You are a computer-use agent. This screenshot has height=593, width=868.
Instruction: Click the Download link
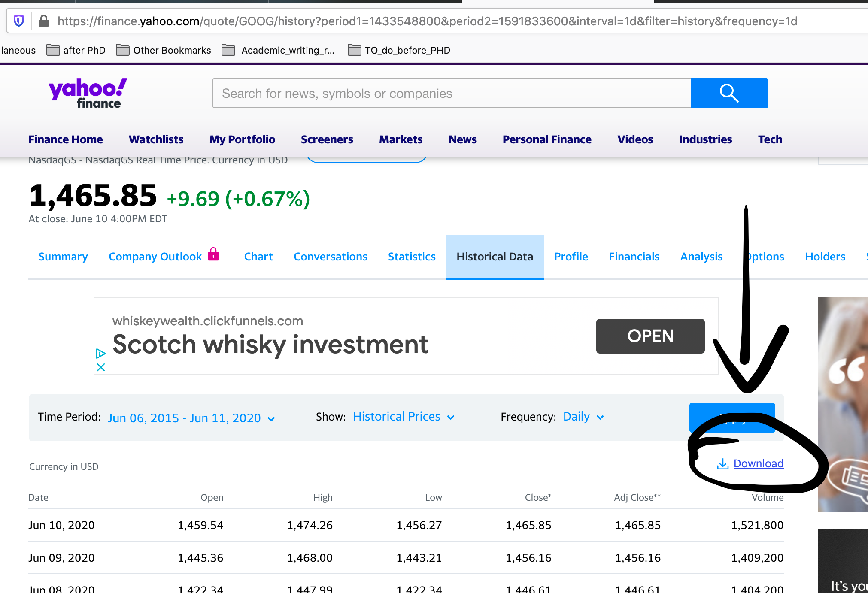(759, 463)
